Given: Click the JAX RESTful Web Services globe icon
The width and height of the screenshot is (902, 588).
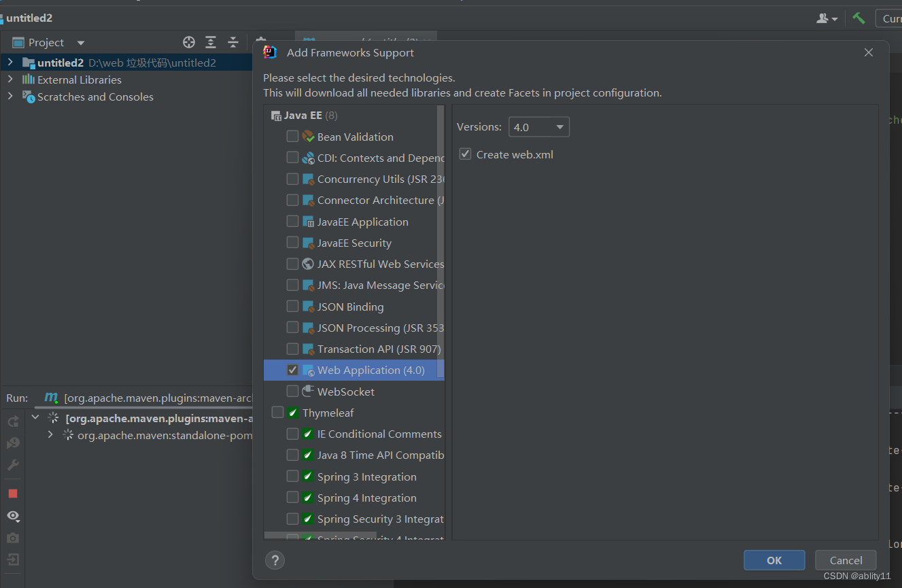Looking at the screenshot, I should [x=308, y=264].
